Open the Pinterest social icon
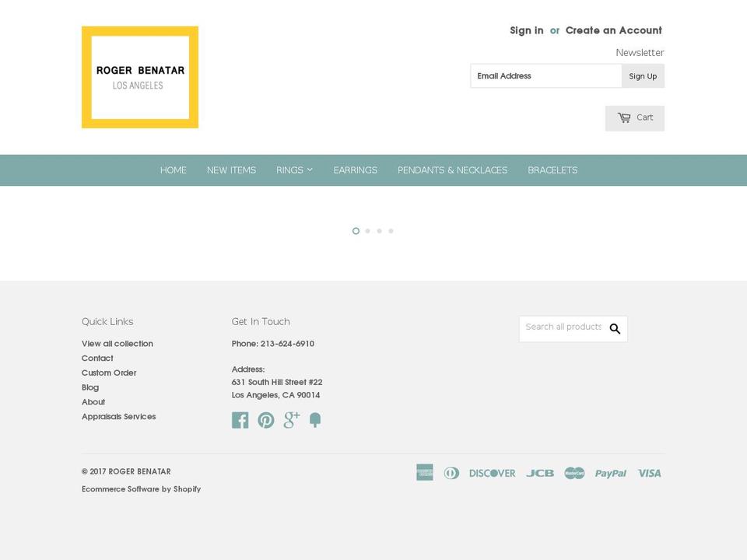Image resolution: width=747 pixels, height=560 pixels. pyautogui.click(x=266, y=420)
